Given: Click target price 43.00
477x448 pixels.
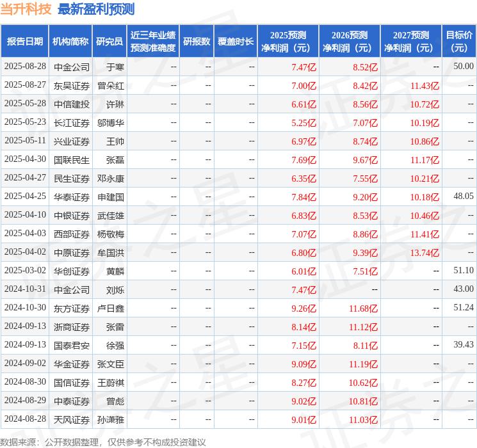Looking at the screenshot, I should click(x=464, y=289).
